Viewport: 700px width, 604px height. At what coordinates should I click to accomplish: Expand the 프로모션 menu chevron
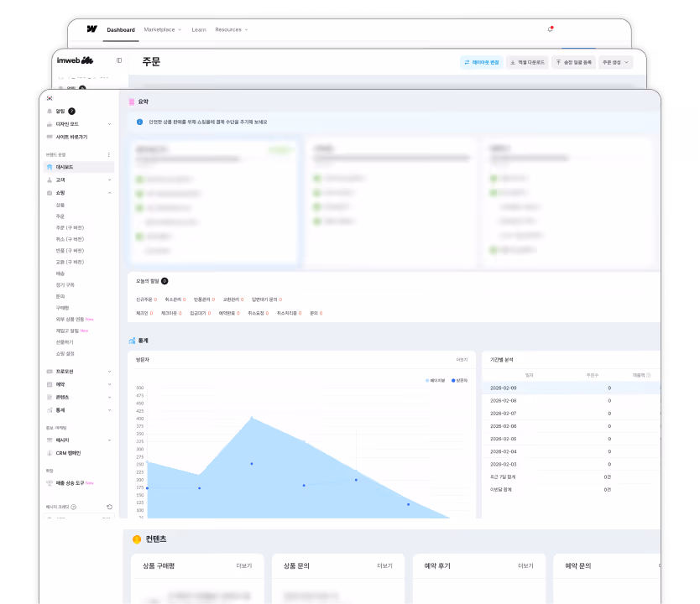coord(109,371)
